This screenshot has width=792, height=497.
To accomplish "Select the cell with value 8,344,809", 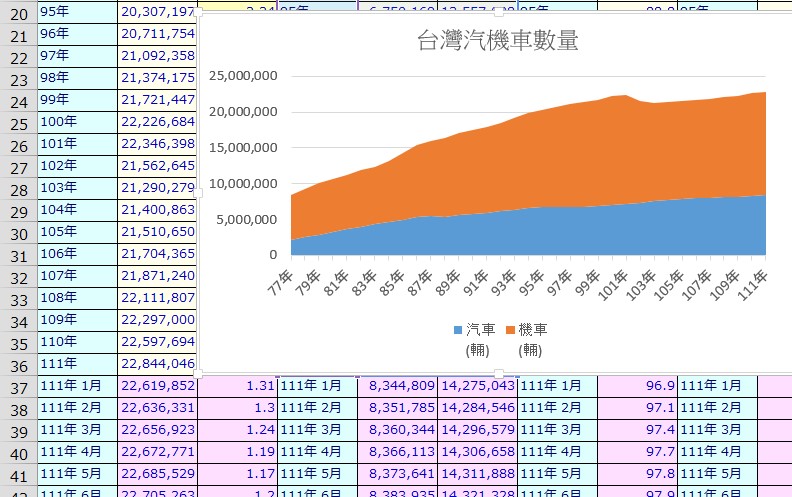I will [x=397, y=386].
